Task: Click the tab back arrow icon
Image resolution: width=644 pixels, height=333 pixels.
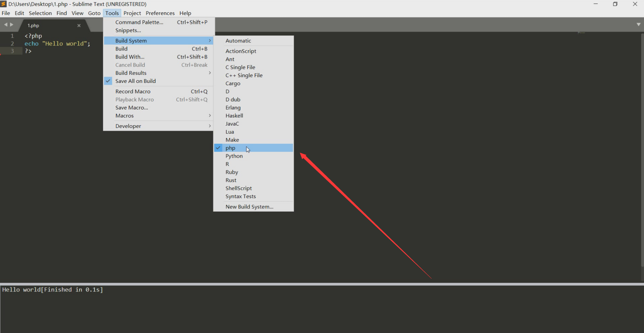Action: pos(5,25)
